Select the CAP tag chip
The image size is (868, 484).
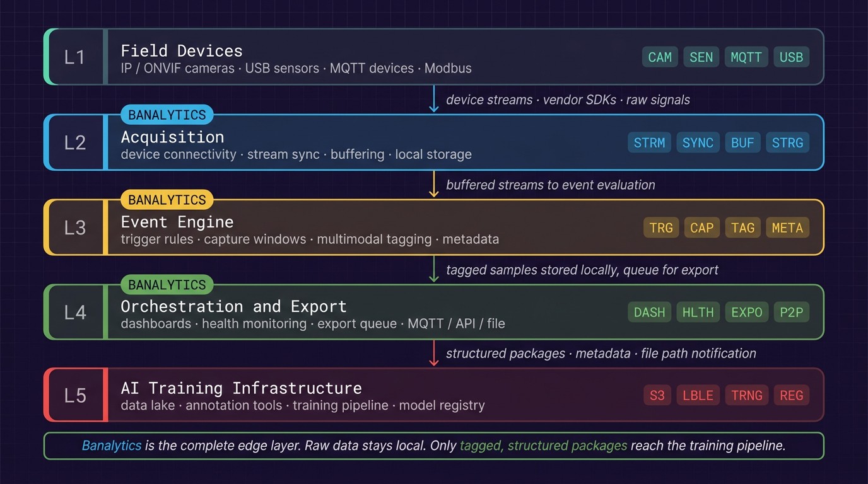(x=702, y=228)
